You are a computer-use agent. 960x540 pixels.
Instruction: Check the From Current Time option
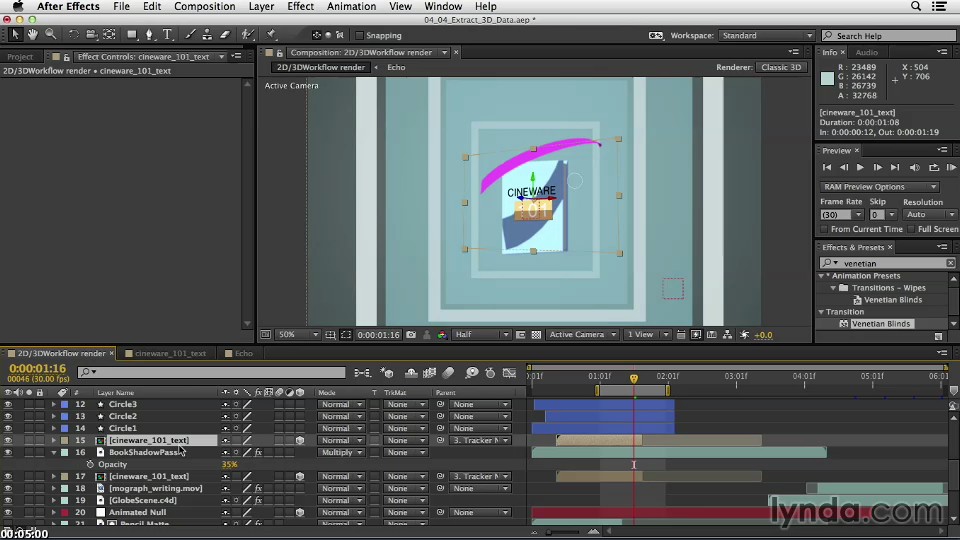(x=824, y=229)
